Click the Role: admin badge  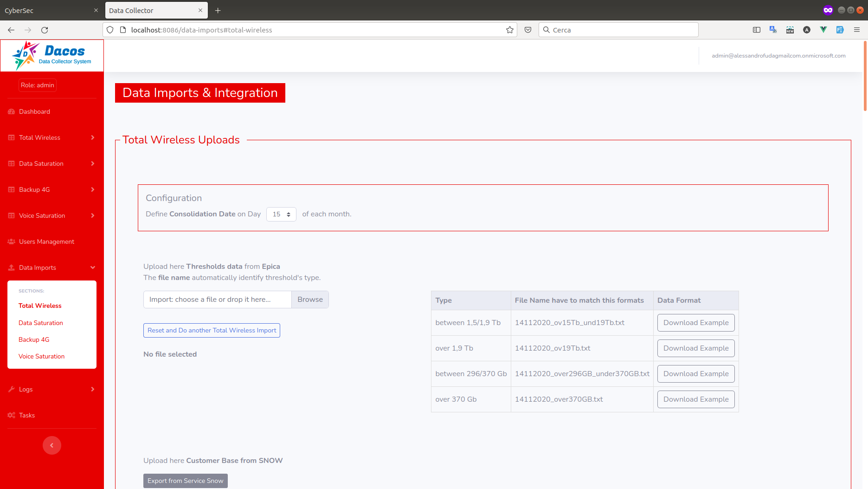38,85
